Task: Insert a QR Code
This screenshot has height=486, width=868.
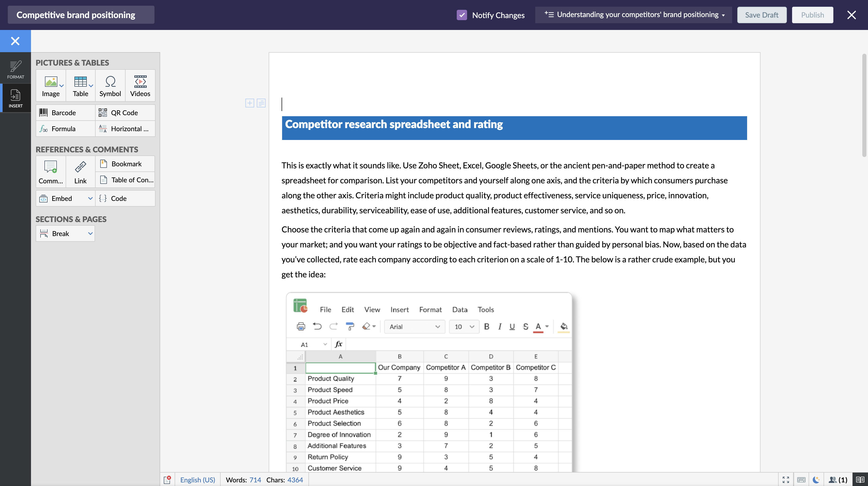Action: pyautogui.click(x=125, y=113)
